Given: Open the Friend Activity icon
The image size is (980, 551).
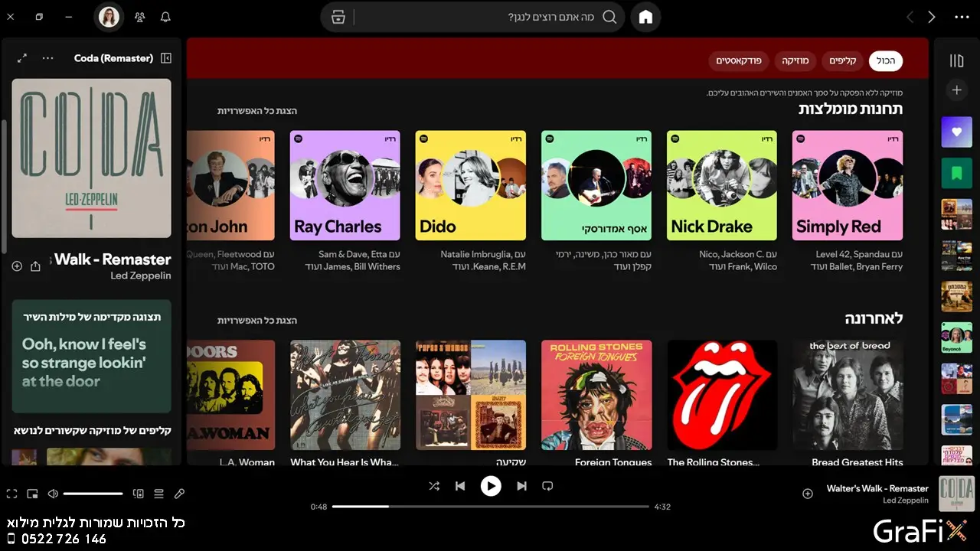Looking at the screenshot, I should point(139,17).
